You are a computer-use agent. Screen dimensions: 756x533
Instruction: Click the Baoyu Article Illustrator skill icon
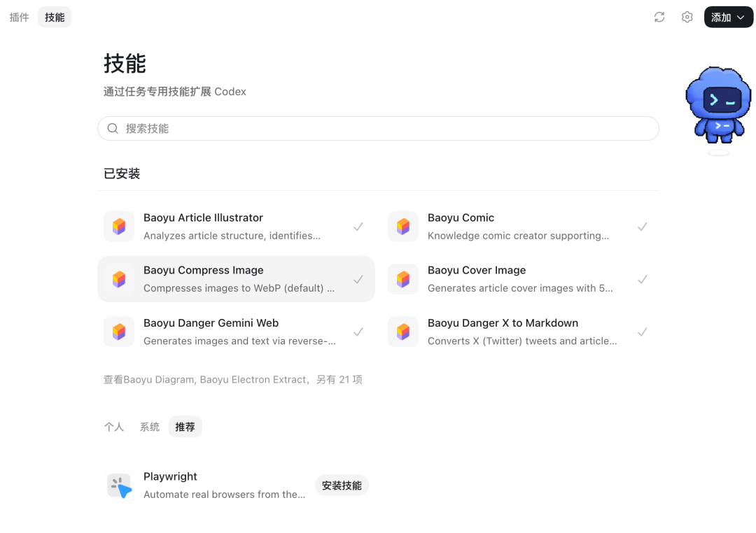click(118, 227)
